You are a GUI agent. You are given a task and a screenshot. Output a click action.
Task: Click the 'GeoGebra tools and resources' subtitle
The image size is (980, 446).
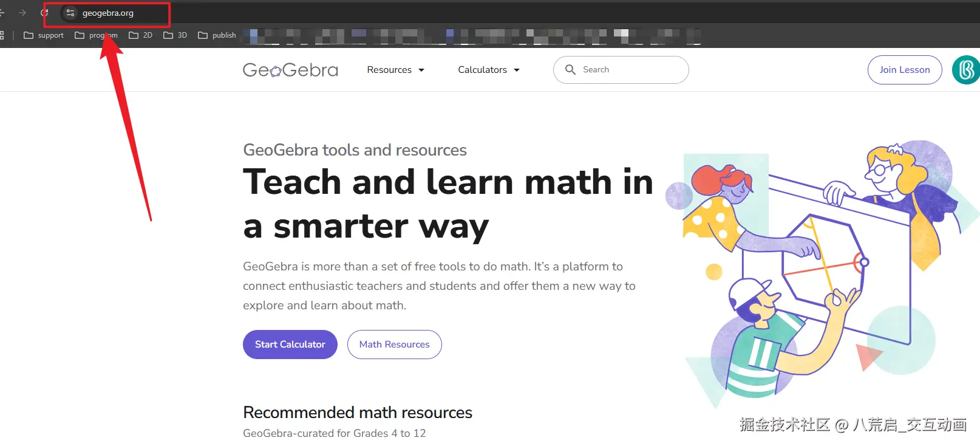[355, 150]
